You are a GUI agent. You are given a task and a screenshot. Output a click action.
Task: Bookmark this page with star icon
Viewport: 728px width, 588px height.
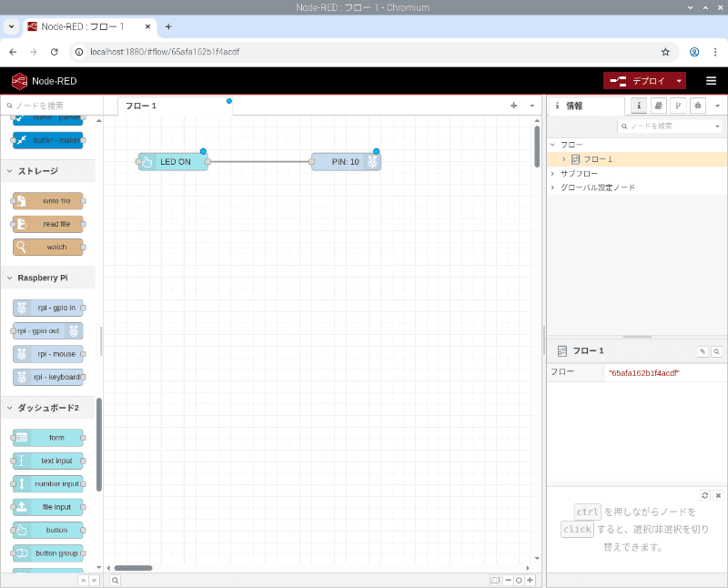[665, 52]
